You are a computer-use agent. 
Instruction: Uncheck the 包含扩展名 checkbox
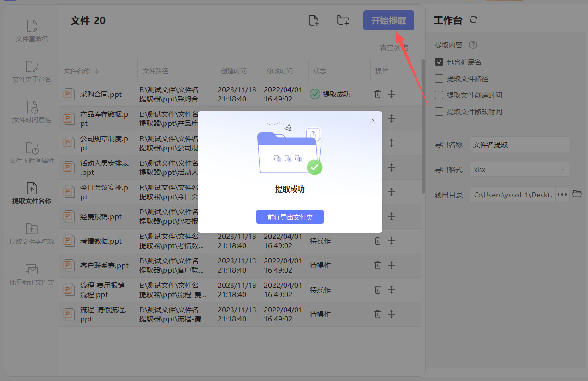tap(439, 62)
